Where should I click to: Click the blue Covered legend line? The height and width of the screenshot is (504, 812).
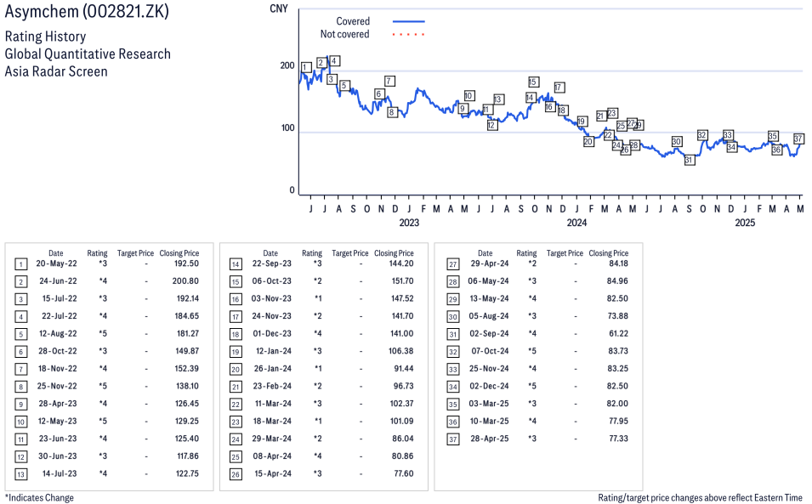click(409, 22)
